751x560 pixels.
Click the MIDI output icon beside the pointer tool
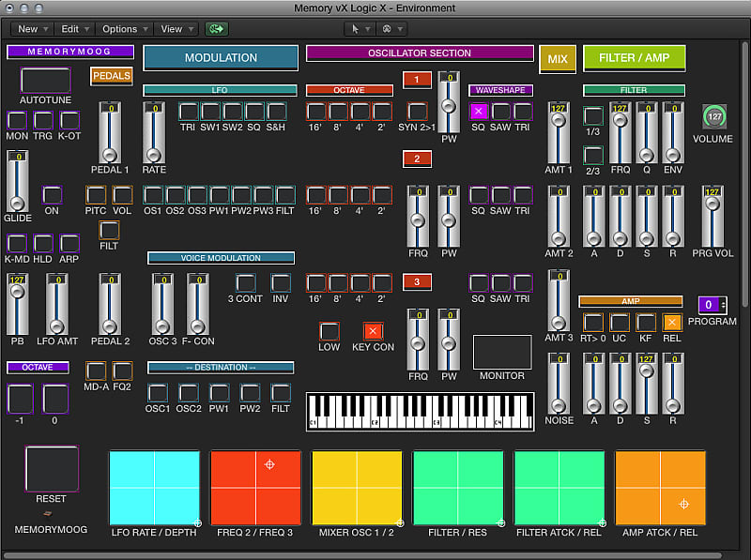click(388, 29)
